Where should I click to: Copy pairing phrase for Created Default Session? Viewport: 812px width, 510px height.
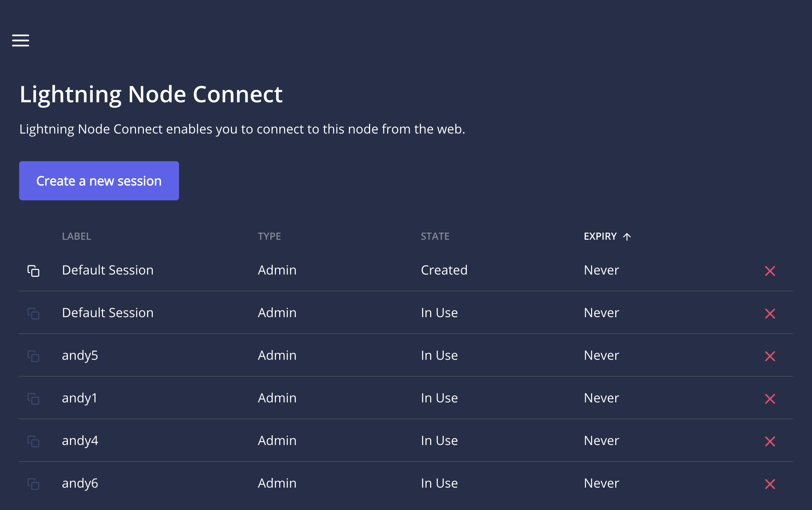point(33,271)
